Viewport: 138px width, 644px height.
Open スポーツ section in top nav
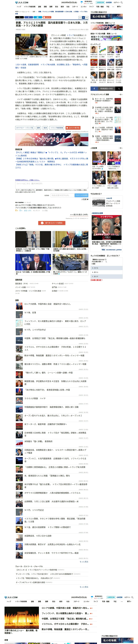75,7
